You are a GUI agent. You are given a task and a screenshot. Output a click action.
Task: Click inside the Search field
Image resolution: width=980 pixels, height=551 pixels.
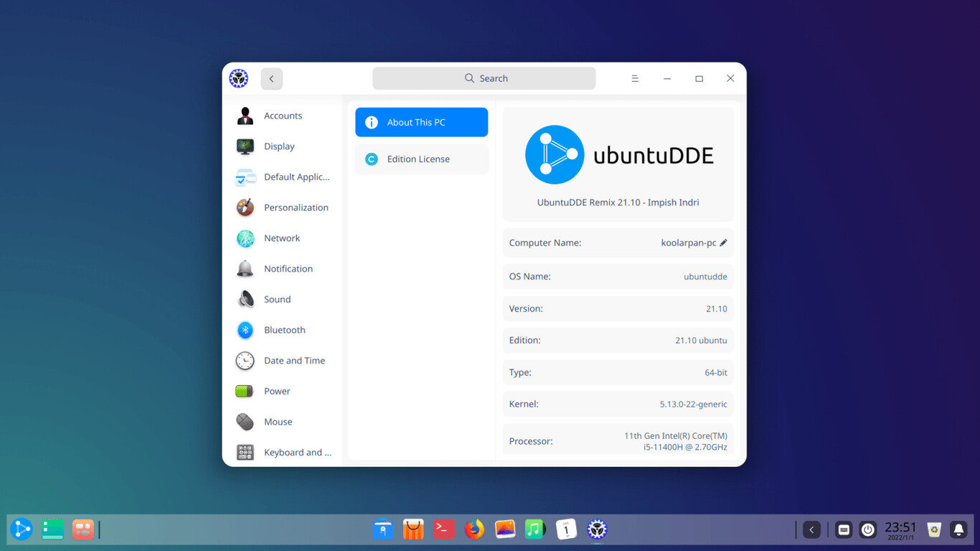point(484,77)
